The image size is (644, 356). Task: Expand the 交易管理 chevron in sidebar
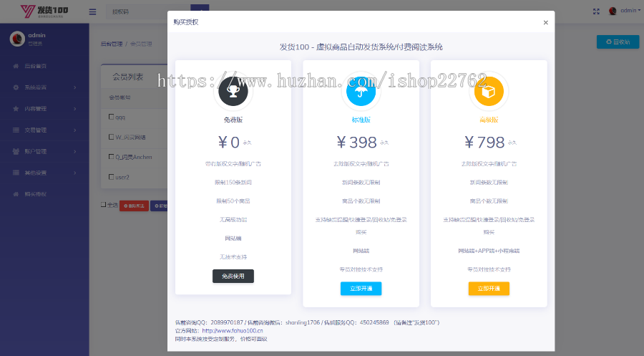(x=74, y=130)
